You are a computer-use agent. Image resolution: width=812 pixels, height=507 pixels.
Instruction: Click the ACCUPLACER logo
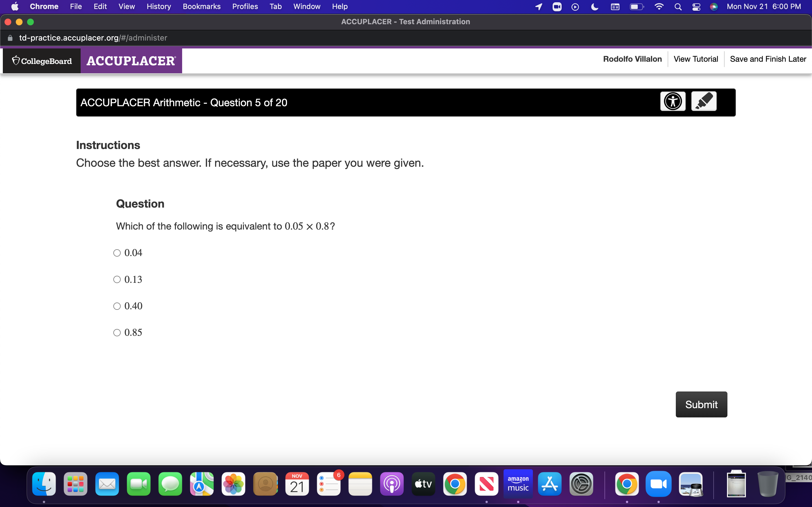coord(131,61)
